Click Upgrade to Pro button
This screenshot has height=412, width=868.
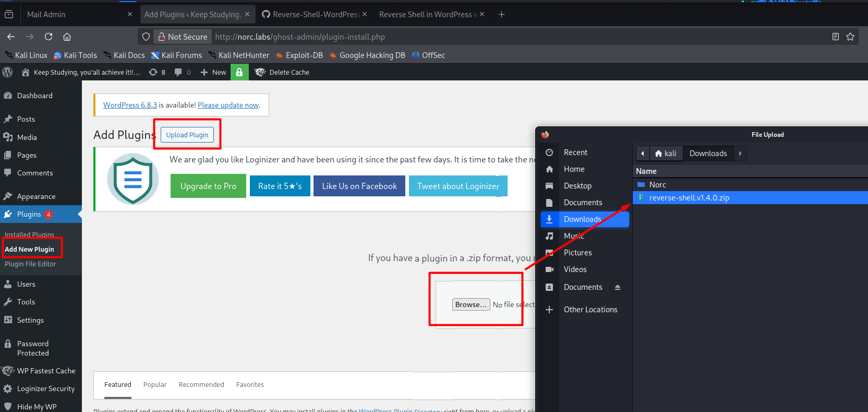click(x=208, y=186)
